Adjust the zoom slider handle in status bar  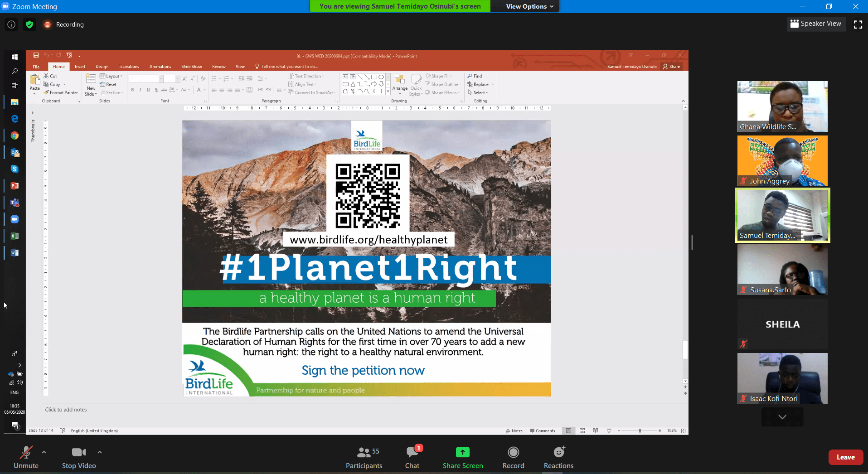pyautogui.click(x=640, y=430)
